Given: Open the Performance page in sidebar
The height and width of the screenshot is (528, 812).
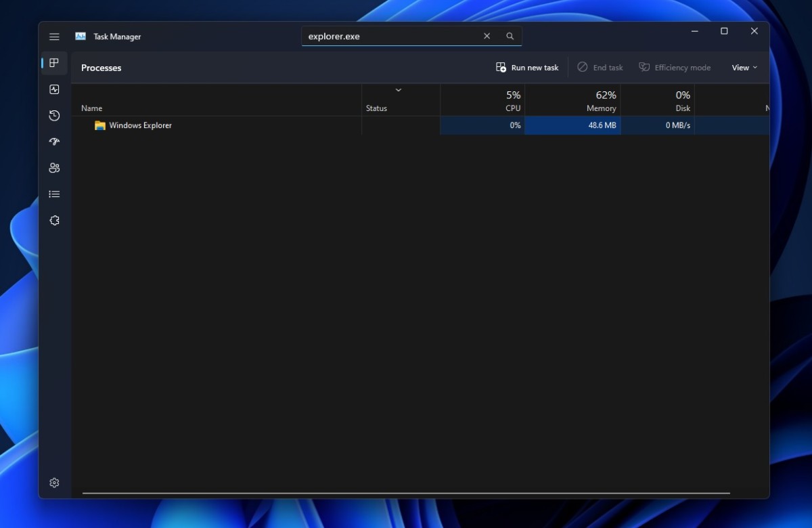Looking at the screenshot, I should click(54, 89).
